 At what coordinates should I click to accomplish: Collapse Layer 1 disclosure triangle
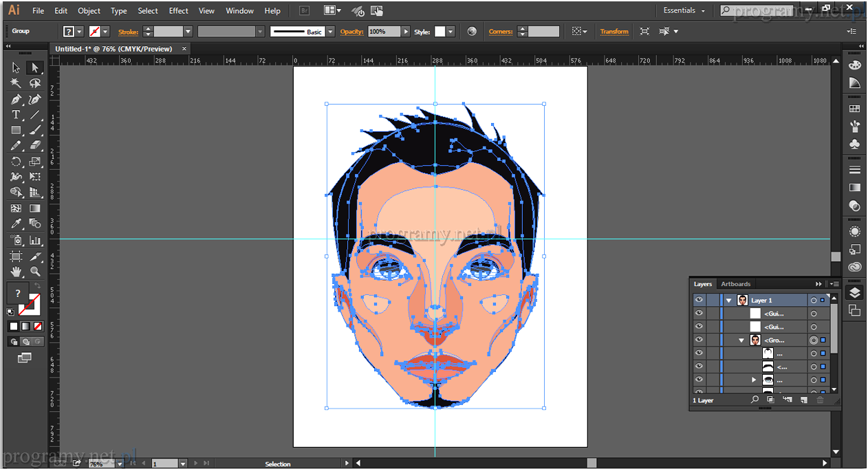[x=728, y=301]
